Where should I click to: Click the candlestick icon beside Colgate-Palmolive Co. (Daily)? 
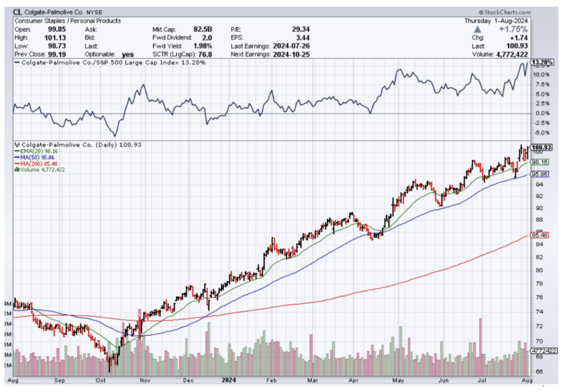pos(17,144)
